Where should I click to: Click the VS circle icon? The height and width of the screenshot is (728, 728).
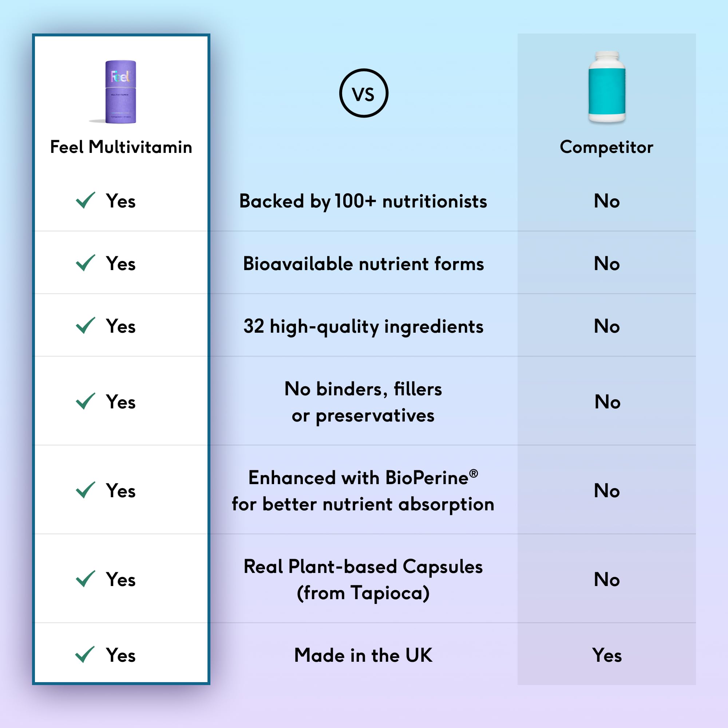pos(364,93)
